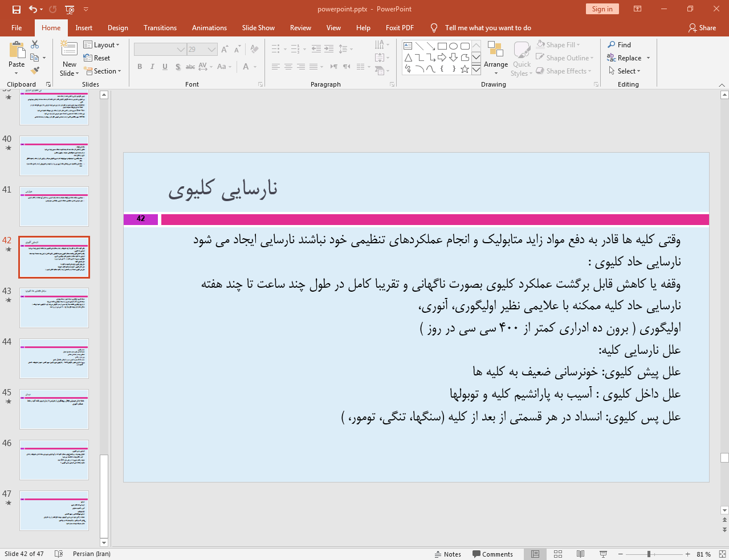Increase font size with the A-up icon
Screen dimensions: 729x560
225,50
